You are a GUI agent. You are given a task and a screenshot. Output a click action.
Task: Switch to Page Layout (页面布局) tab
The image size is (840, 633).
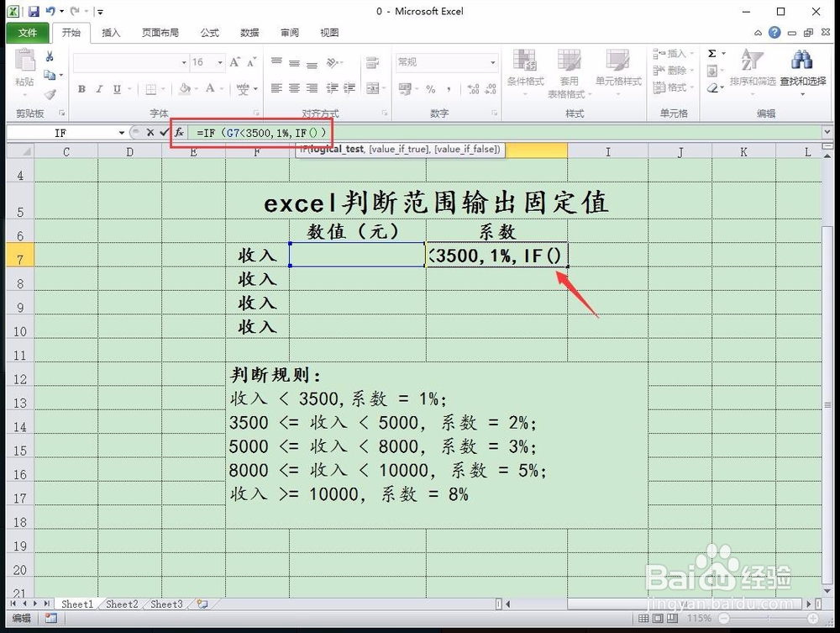point(160,33)
